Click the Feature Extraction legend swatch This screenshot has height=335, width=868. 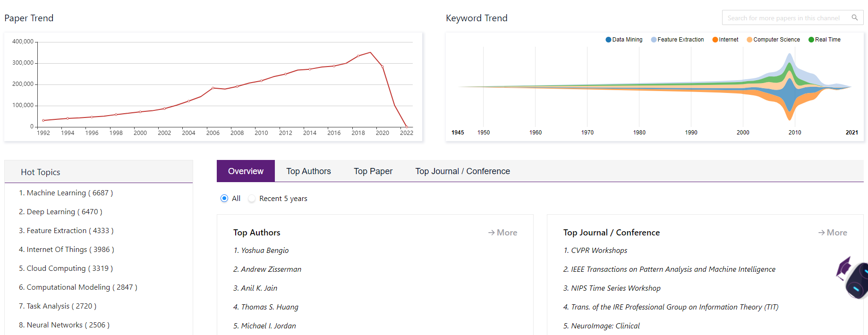(654, 40)
